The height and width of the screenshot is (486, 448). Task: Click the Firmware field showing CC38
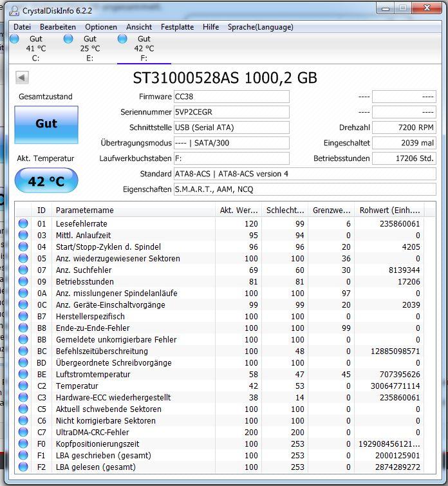tap(232, 97)
